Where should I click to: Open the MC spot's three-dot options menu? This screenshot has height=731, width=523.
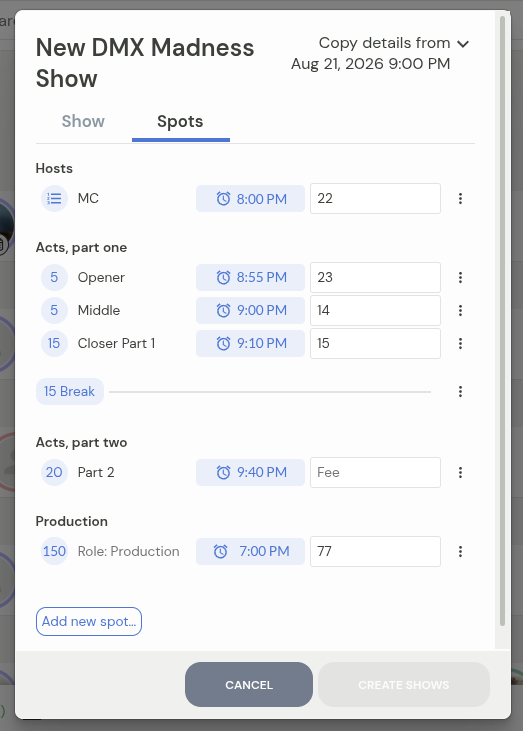pyautogui.click(x=460, y=199)
